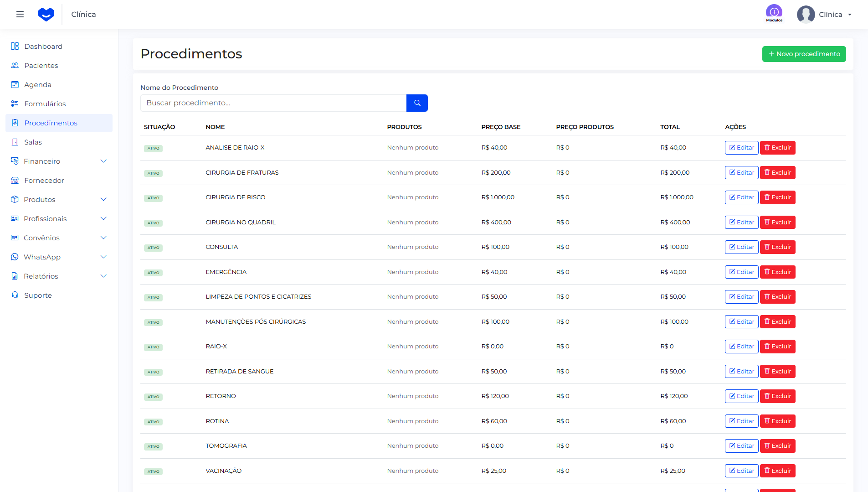Focus the Buscar procedimento search field

[273, 103]
